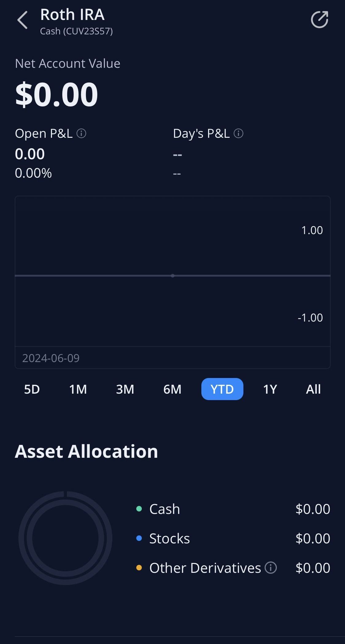Image resolution: width=345 pixels, height=644 pixels.
Task: Select the YTD time range
Action: (222, 389)
